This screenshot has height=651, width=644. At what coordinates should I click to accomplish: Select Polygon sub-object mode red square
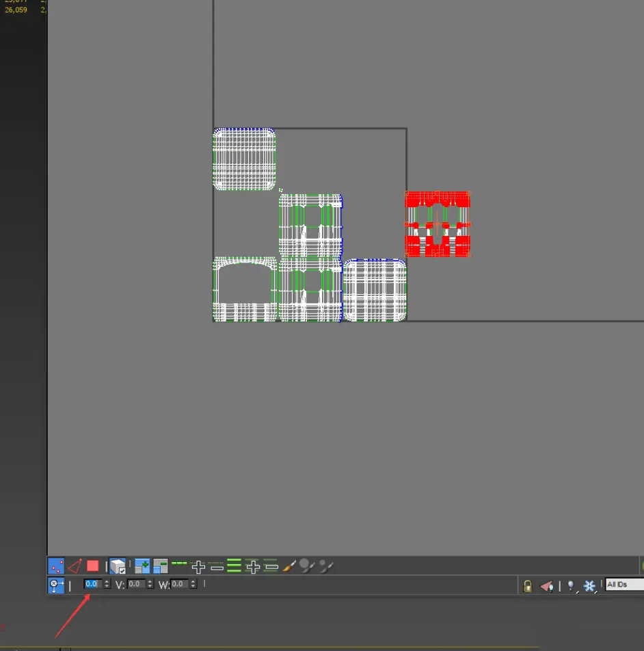pyautogui.click(x=92, y=566)
